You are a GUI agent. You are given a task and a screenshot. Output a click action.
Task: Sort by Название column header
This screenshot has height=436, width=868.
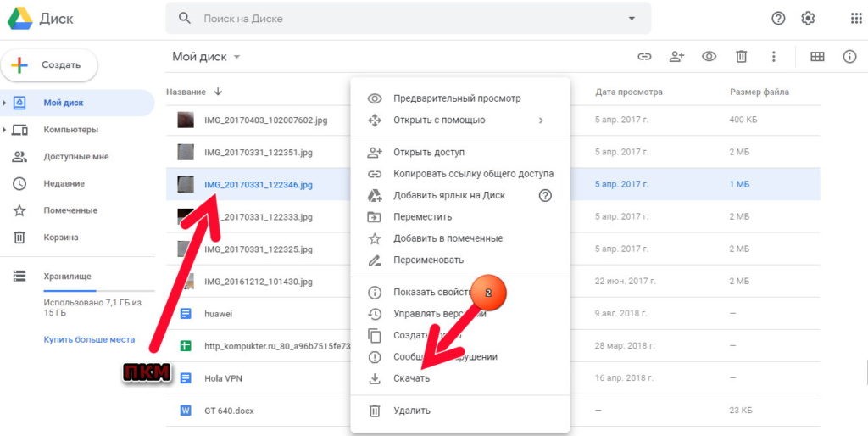(x=186, y=92)
